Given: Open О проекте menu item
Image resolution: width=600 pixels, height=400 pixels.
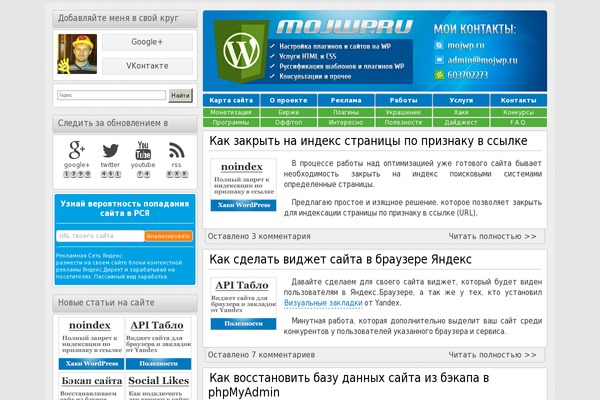Looking at the screenshot, I should (289, 100).
